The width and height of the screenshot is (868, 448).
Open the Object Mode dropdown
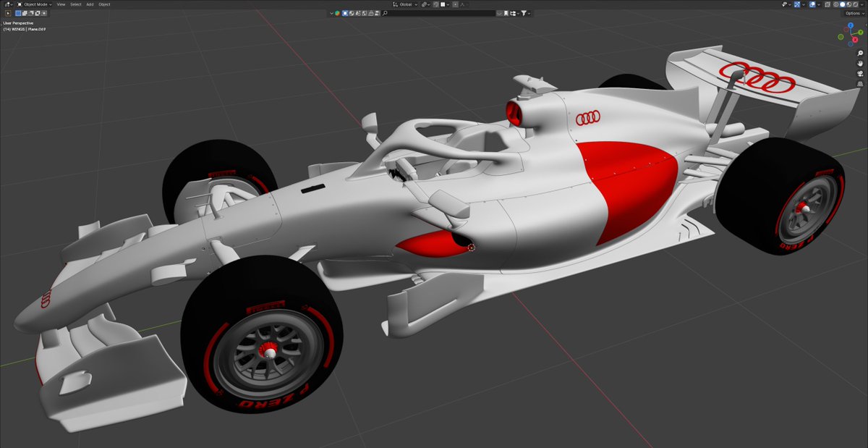tap(34, 4)
